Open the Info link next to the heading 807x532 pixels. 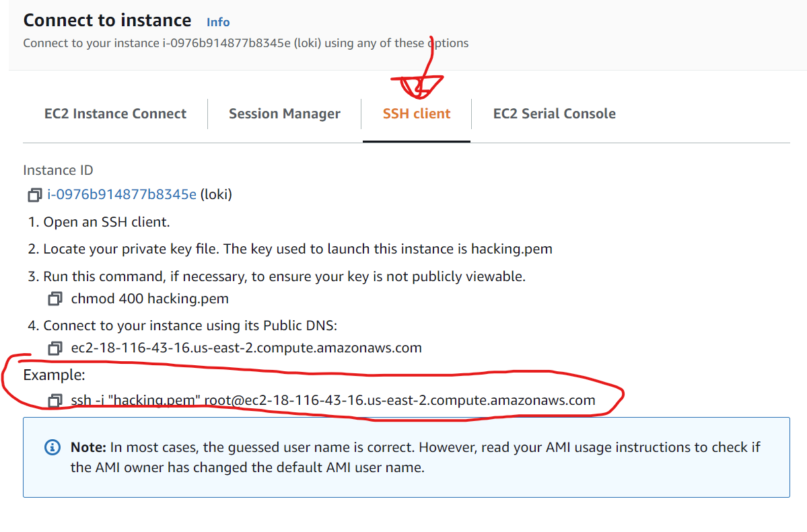217,21
